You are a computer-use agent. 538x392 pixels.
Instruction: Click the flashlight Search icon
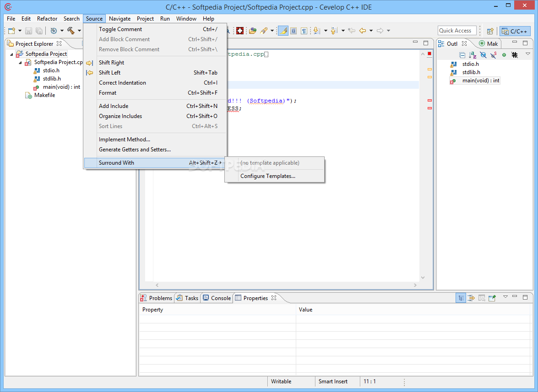264,31
